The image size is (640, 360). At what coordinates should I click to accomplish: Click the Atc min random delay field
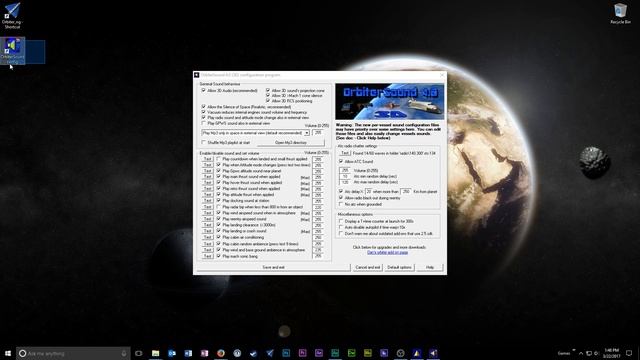click(x=345, y=176)
